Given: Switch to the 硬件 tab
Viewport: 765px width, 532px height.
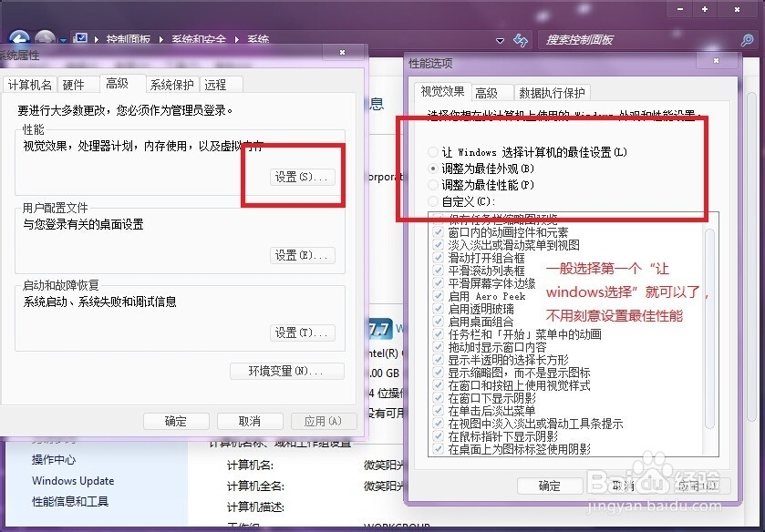Looking at the screenshot, I should pyautogui.click(x=78, y=85).
